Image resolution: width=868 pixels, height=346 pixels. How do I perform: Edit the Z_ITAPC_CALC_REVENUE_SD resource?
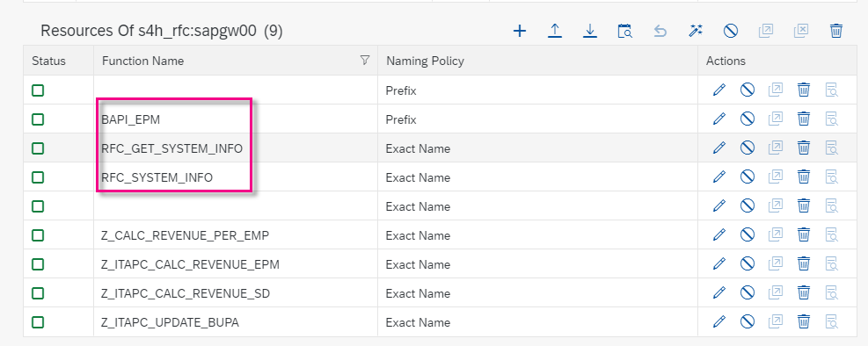[719, 292]
